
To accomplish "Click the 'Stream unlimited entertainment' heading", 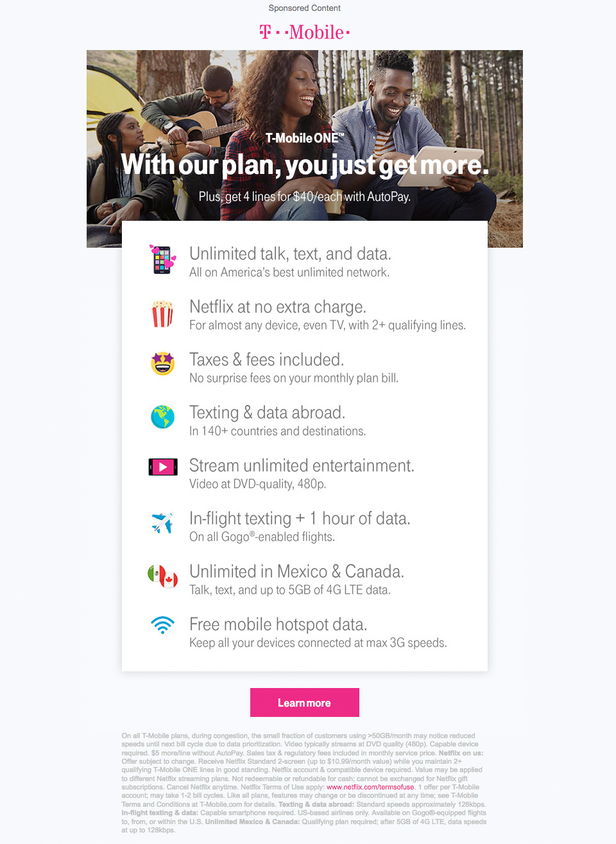I will (302, 465).
